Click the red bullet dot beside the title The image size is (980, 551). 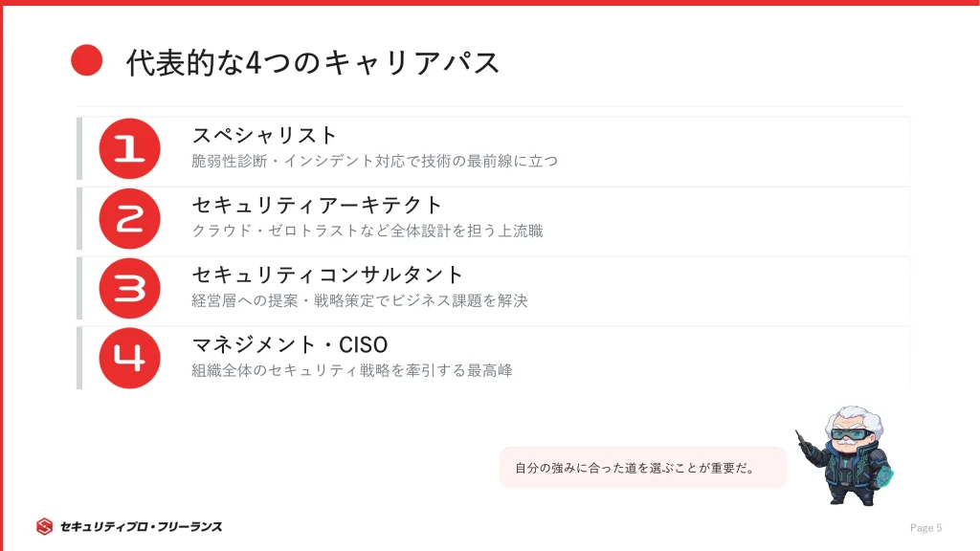click(x=87, y=61)
